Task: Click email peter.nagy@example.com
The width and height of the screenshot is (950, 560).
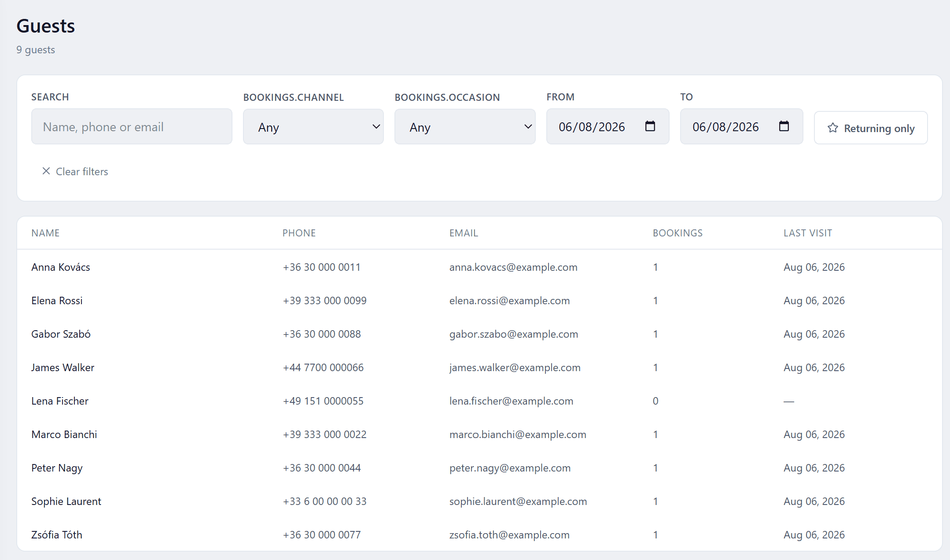Action: tap(510, 468)
